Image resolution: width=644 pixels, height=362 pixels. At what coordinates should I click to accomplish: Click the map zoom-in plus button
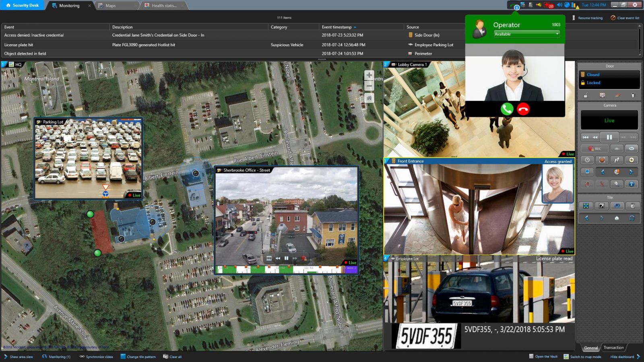(369, 76)
